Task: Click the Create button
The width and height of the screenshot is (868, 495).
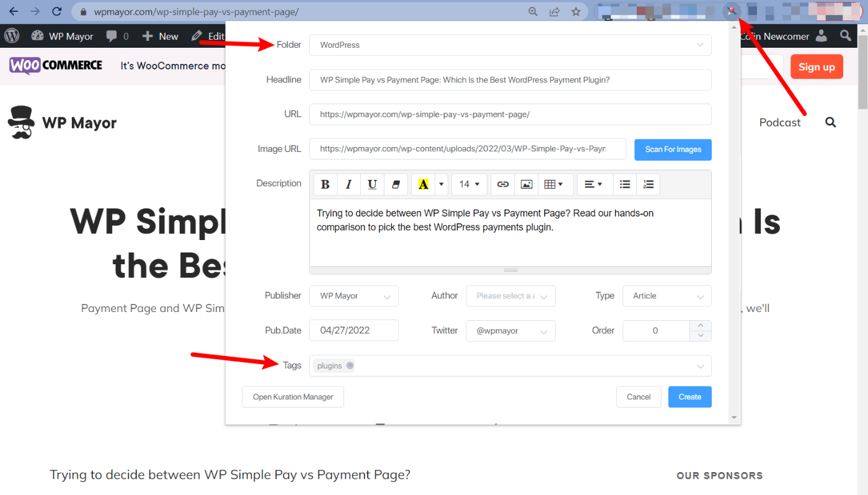Action: [x=689, y=397]
